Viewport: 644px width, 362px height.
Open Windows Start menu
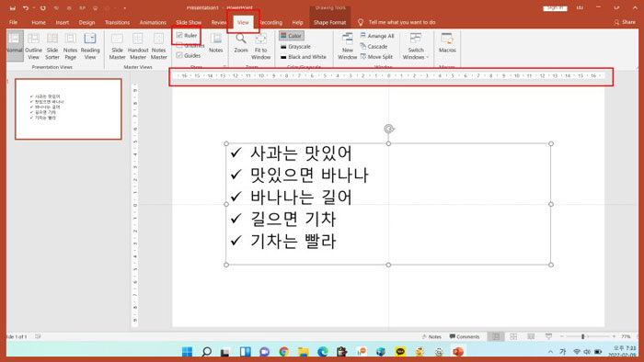click(x=187, y=351)
